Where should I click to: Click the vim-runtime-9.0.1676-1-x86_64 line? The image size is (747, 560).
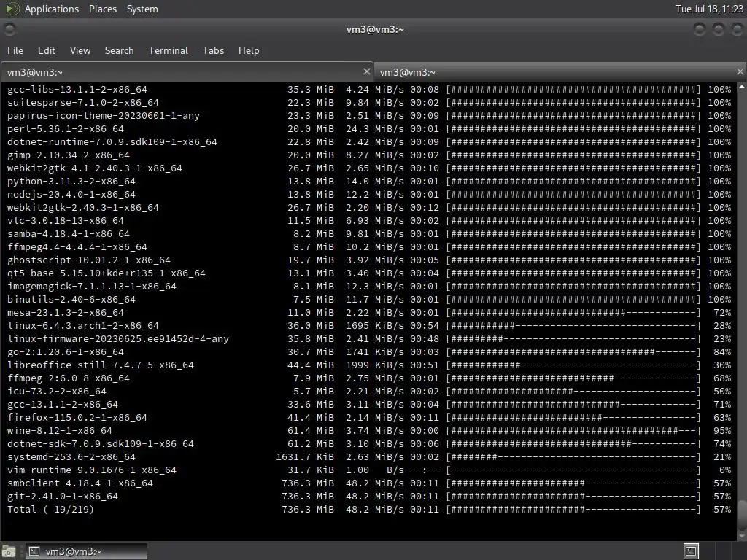tap(368, 470)
